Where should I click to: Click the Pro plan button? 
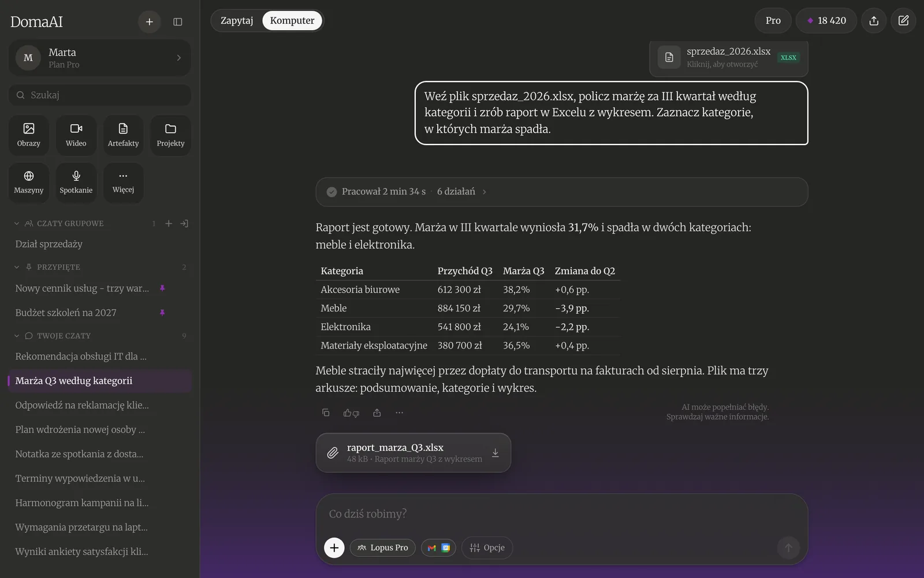[773, 21]
